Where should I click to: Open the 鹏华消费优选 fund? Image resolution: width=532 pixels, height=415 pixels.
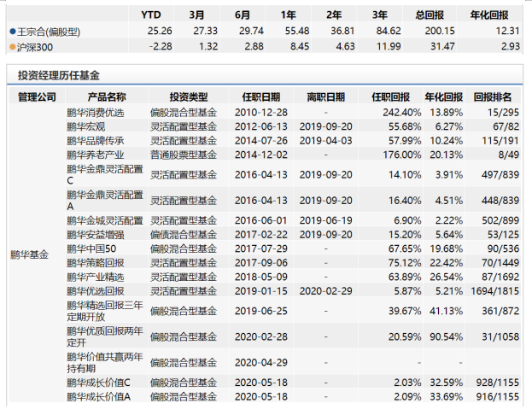pos(96,113)
